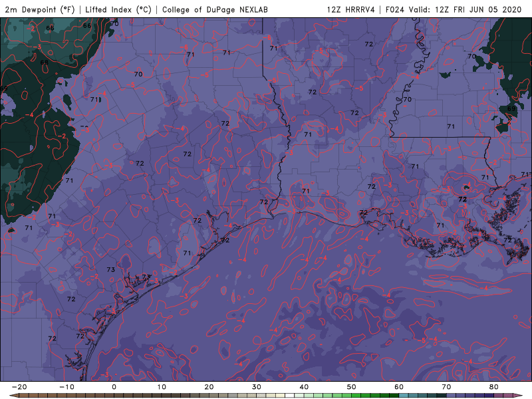This screenshot has width=532, height=399.
Task: Click the "College of DuPage NEXLAB" label
Action: (215, 9)
